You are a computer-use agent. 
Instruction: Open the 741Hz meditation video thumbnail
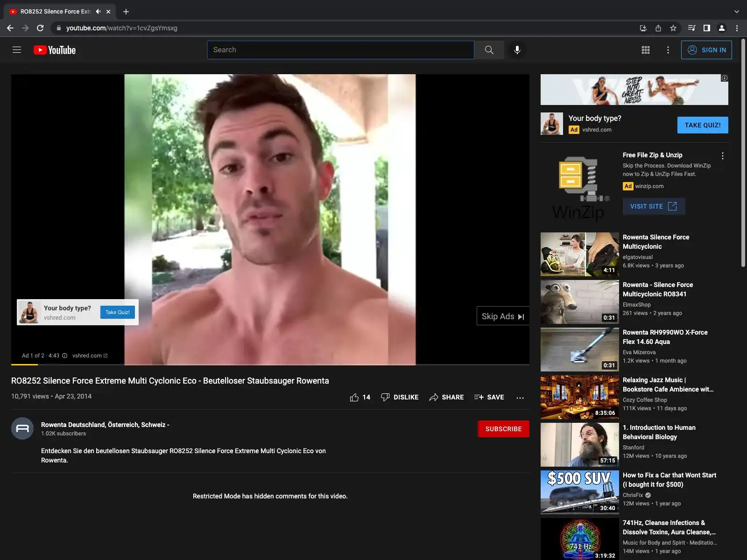580,539
